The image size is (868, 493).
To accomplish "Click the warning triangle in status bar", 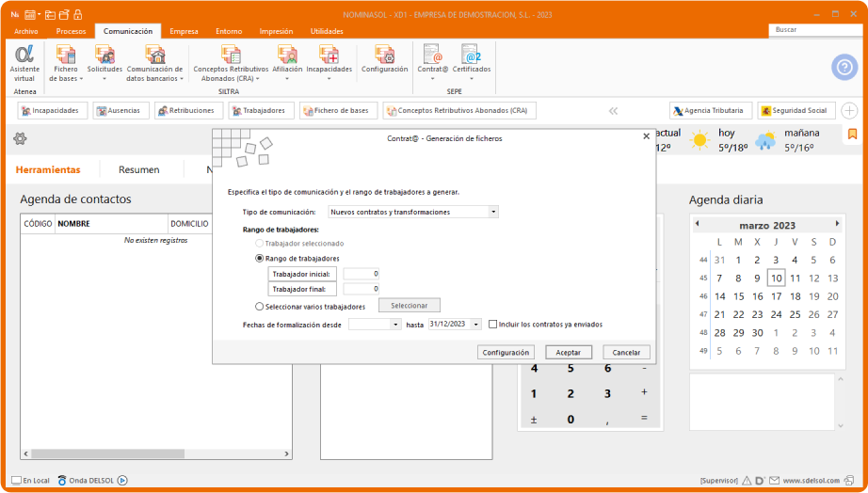I will (x=747, y=480).
